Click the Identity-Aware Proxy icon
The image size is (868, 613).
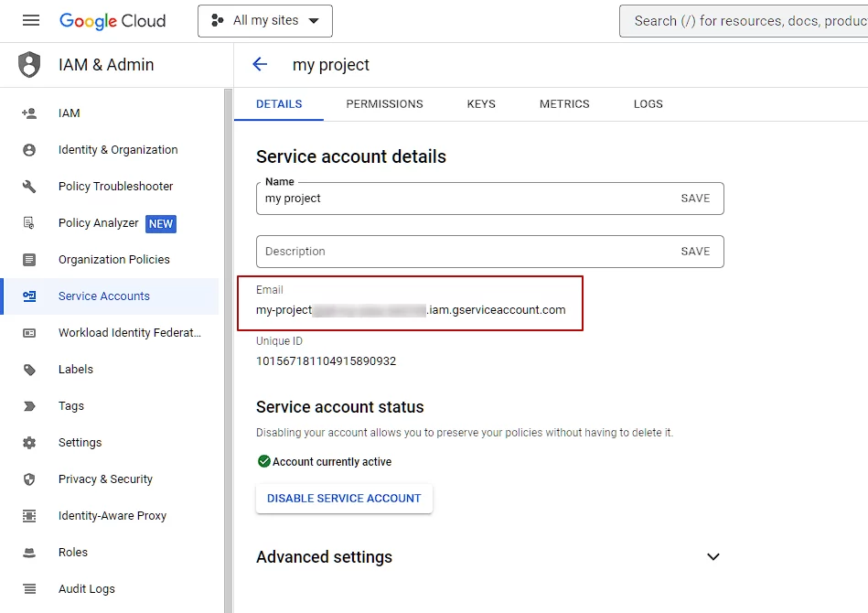(29, 515)
